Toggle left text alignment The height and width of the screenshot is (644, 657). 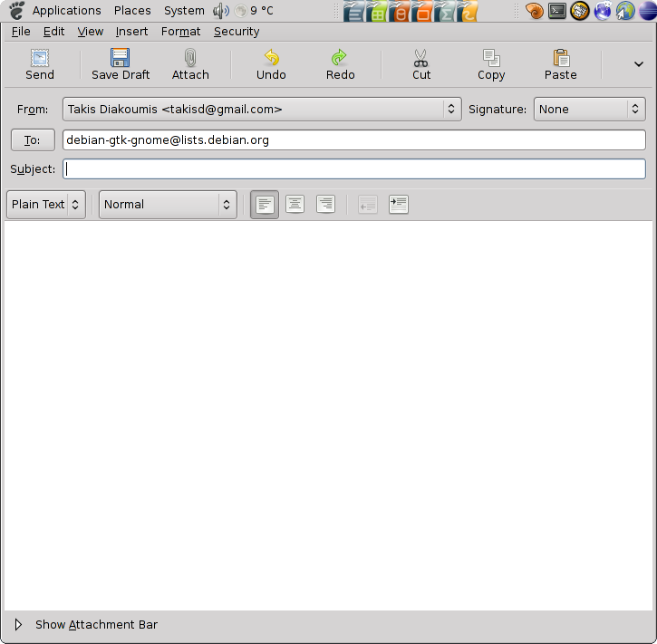coord(265,205)
